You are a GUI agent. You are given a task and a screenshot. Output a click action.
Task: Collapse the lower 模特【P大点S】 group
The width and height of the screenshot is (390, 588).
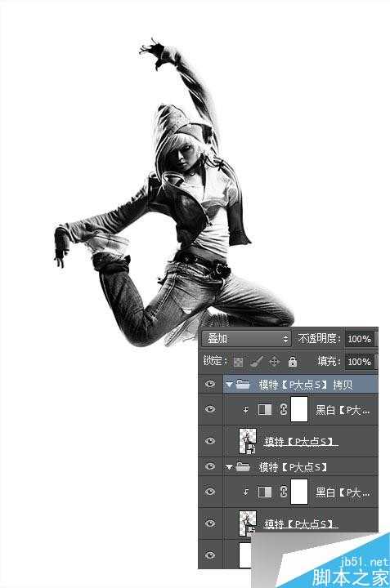230,467
